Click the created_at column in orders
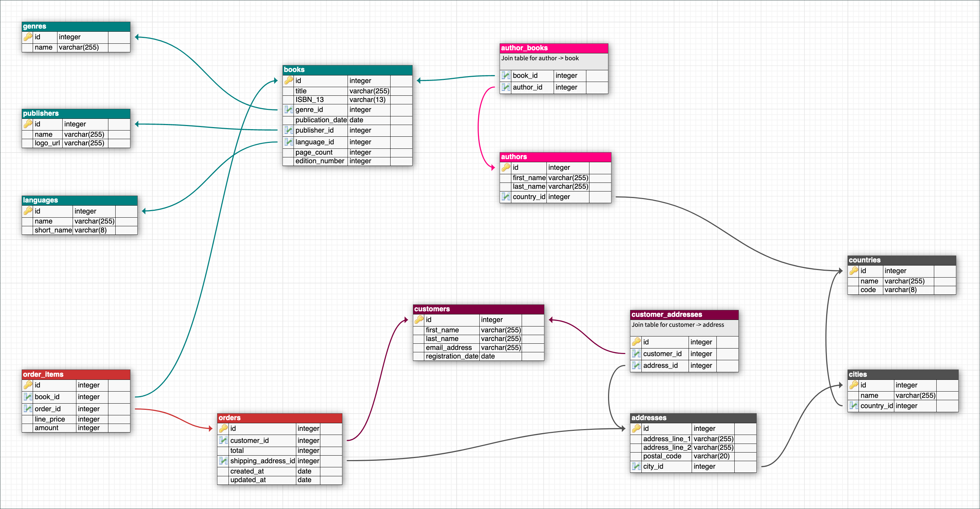Viewport: 980px width, 509px height. [280, 471]
